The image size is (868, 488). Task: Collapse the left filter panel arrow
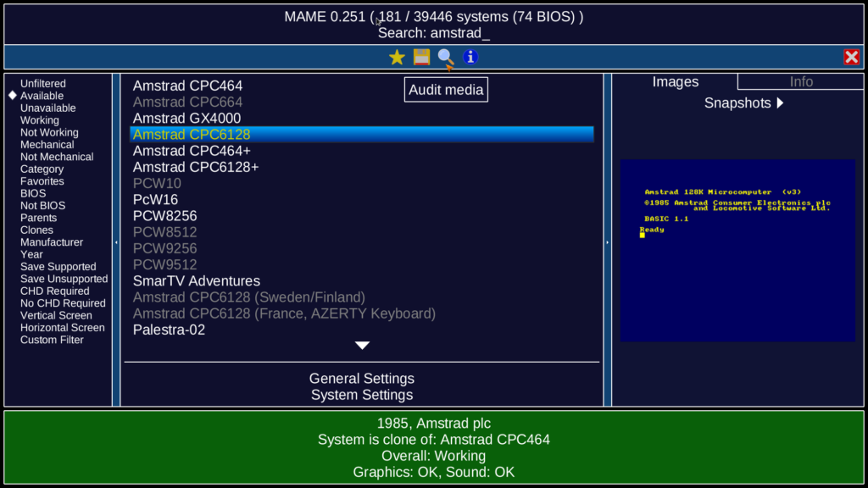pos(116,242)
